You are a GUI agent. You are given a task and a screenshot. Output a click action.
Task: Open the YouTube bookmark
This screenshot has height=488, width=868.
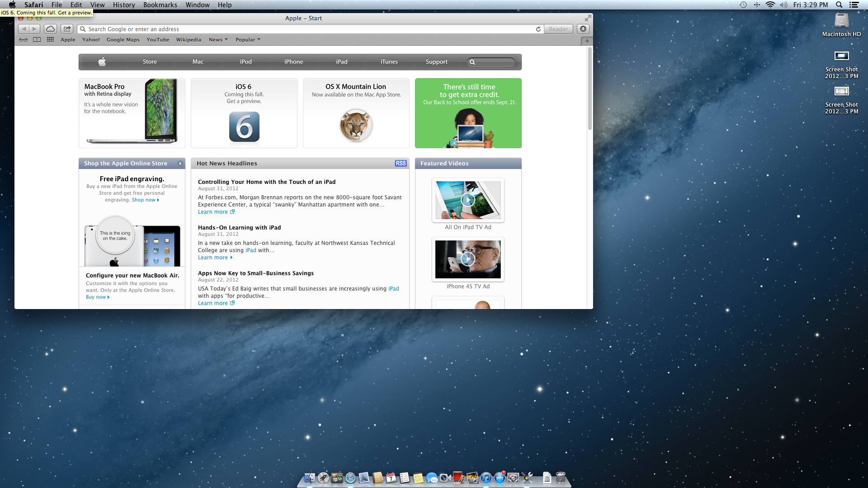coord(158,40)
